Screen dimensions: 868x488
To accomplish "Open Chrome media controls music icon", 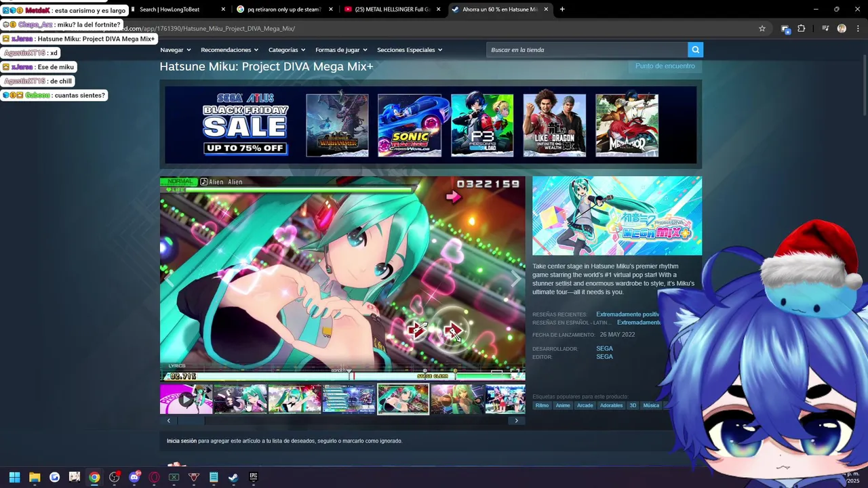I will [x=825, y=28].
